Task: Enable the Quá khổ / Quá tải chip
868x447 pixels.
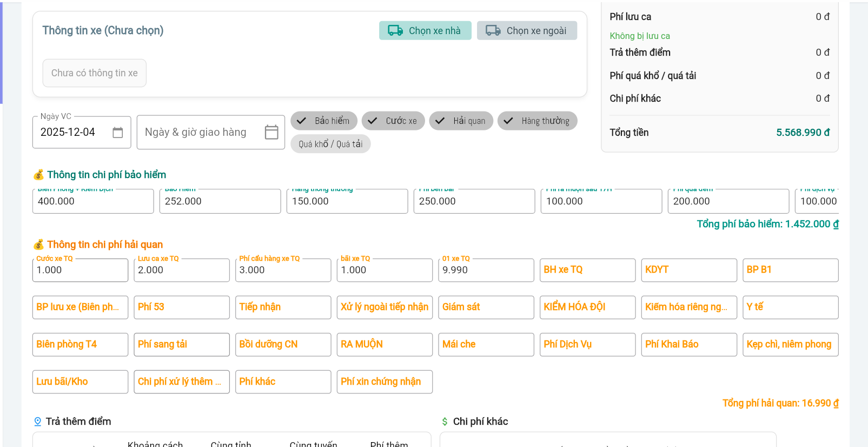Action: click(330, 144)
